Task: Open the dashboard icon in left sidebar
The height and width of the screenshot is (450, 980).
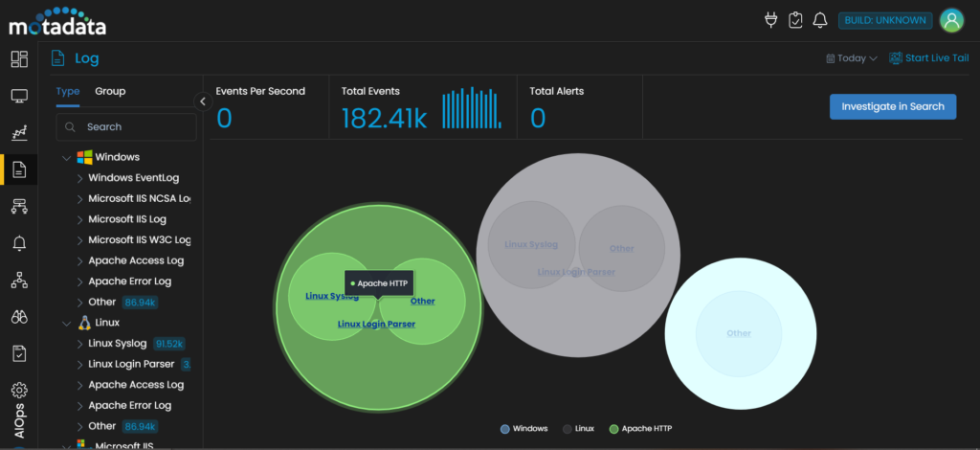Action: [19, 59]
